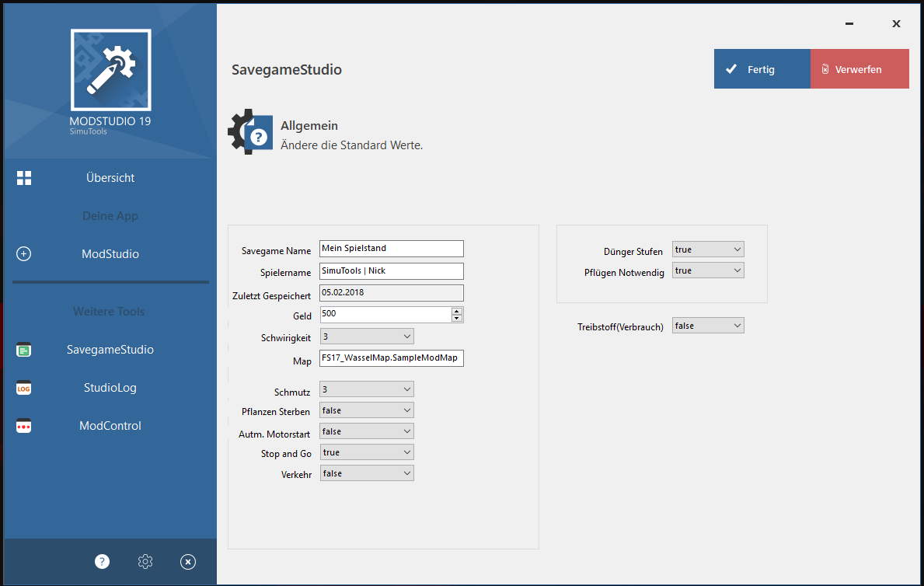Click the ModStudio plus circle icon
Viewport: 924px width, 586px height.
point(24,254)
